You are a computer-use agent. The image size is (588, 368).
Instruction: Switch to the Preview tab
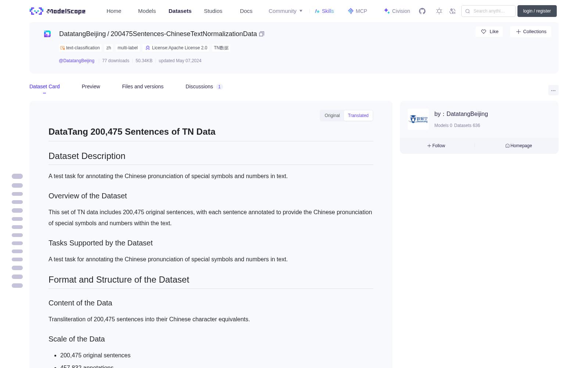[91, 86]
